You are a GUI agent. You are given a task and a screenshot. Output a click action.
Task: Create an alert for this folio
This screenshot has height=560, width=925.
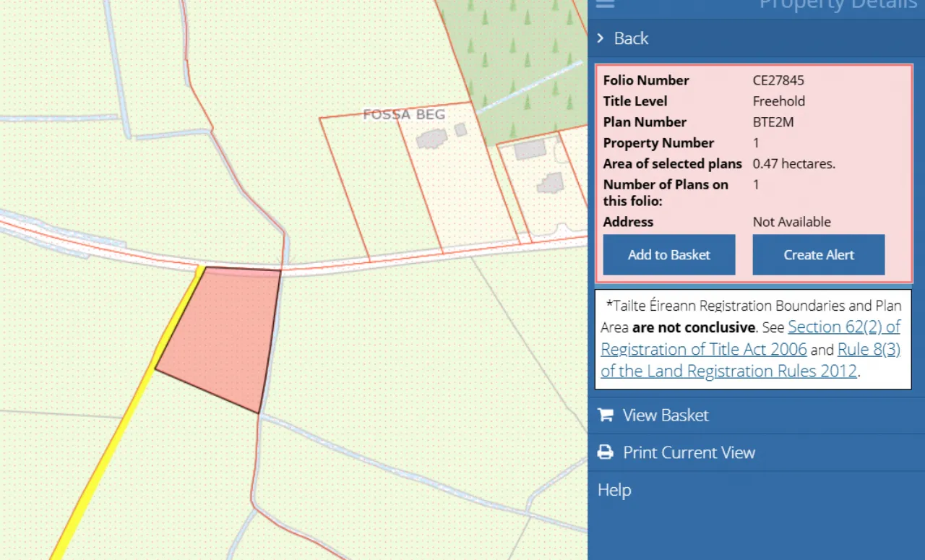(818, 254)
